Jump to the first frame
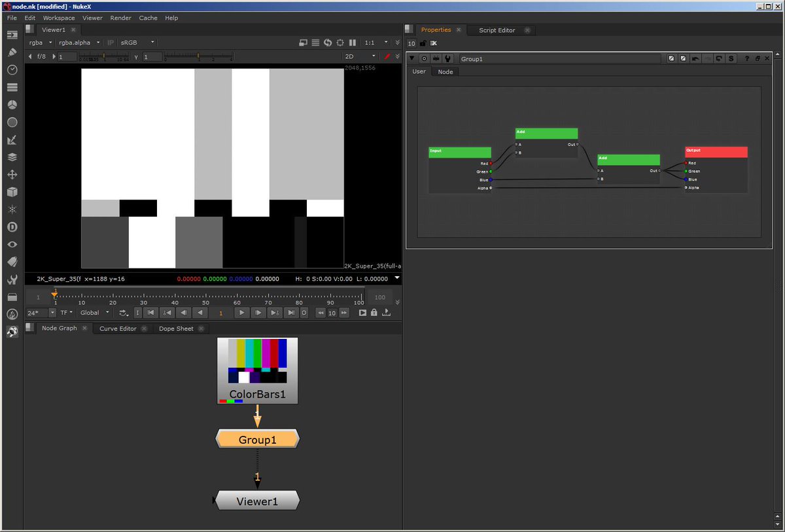Screen dimensions: 785x532 [x=152, y=313]
